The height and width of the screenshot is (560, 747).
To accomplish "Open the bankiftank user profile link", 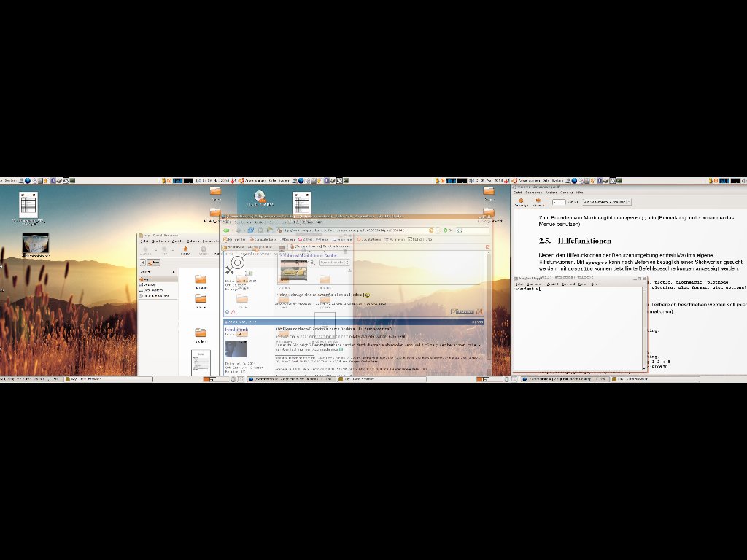I will pos(236,330).
